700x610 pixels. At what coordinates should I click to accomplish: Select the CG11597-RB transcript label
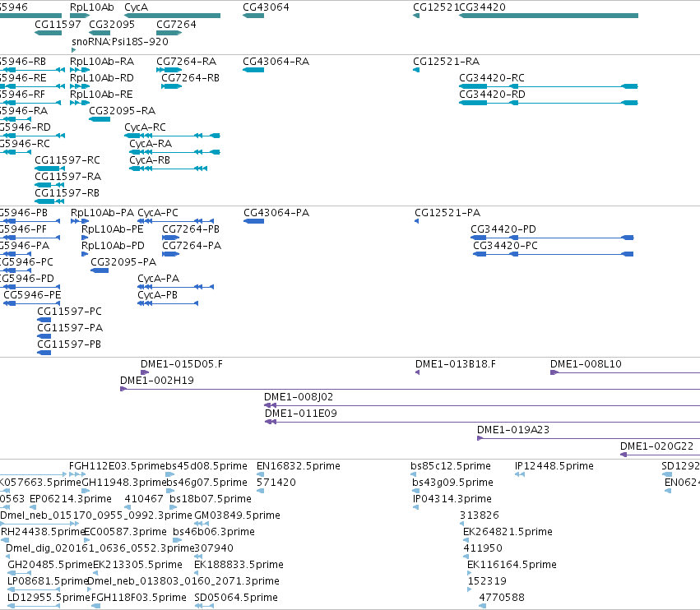pyautogui.click(x=67, y=192)
